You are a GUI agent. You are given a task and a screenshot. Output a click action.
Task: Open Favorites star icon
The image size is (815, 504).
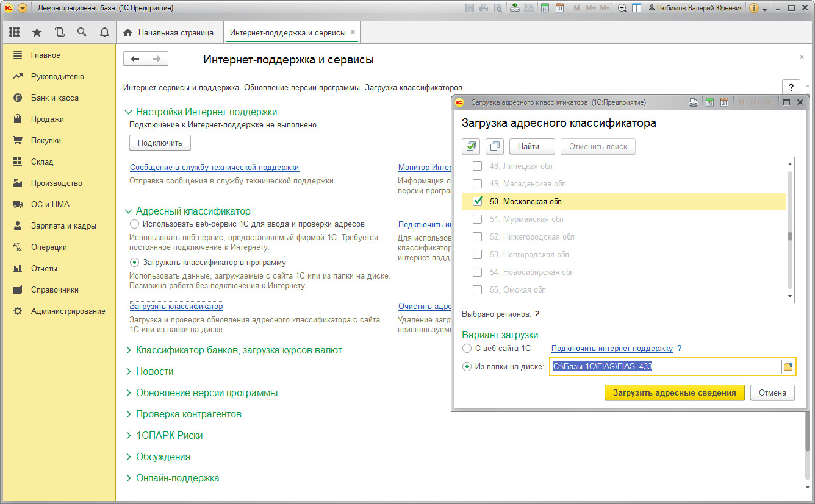[x=37, y=32]
